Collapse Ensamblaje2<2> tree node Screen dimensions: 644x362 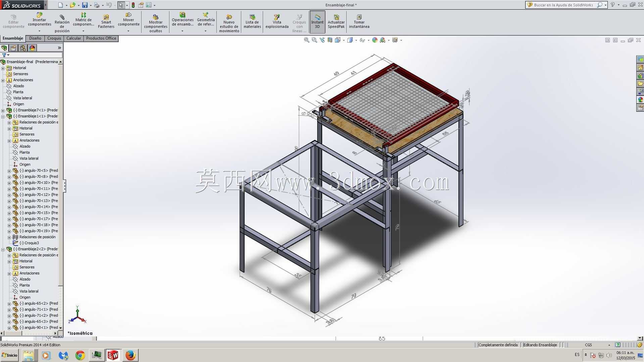(3, 249)
